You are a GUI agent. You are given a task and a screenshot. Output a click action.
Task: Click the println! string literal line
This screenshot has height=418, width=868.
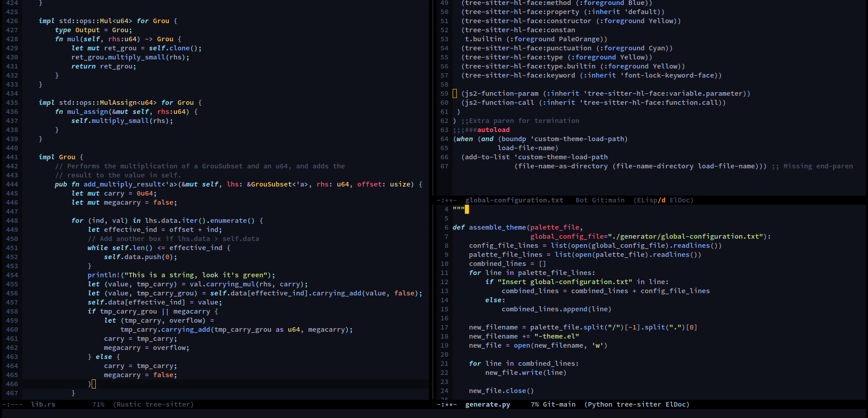[181, 275]
